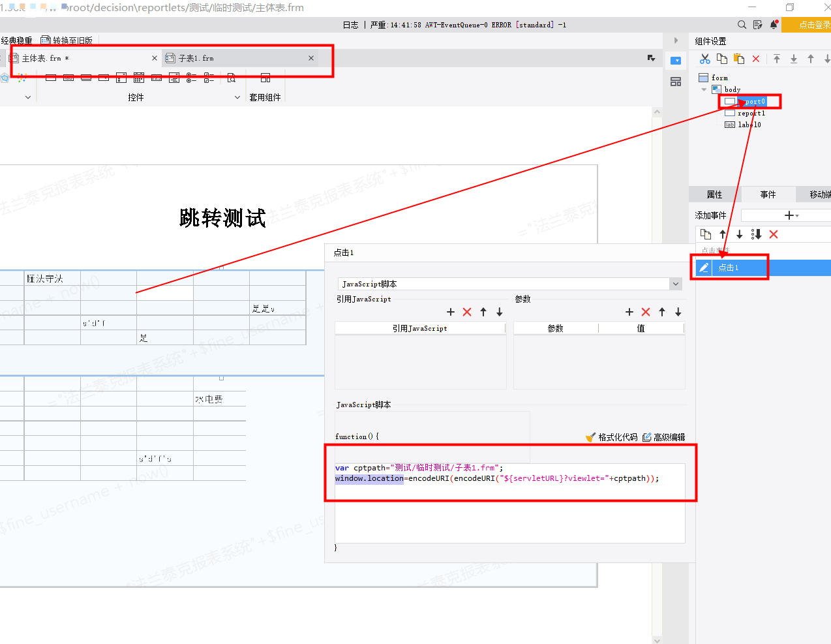Switch to the 属性 properties tab
Screen dimensions: 831x644
pos(715,194)
